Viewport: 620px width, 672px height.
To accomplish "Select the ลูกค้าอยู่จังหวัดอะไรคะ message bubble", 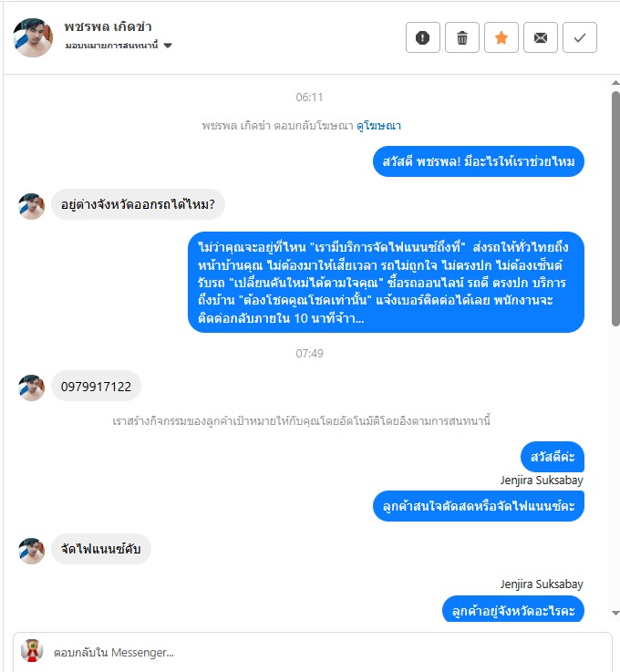I will [x=513, y=609].
